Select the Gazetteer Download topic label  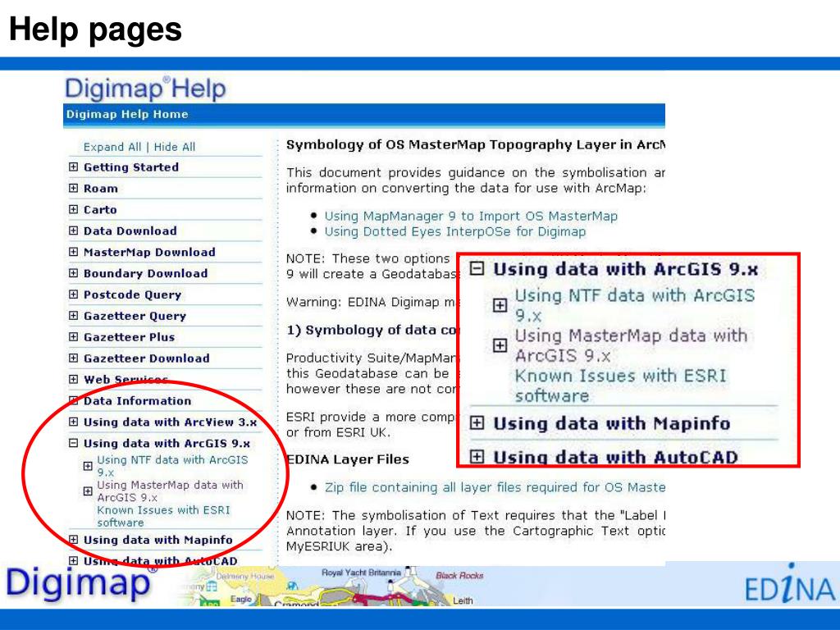[147, 358]
